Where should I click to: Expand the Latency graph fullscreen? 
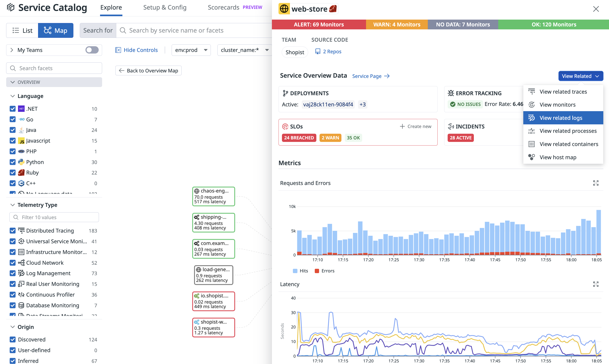(596, 284)
